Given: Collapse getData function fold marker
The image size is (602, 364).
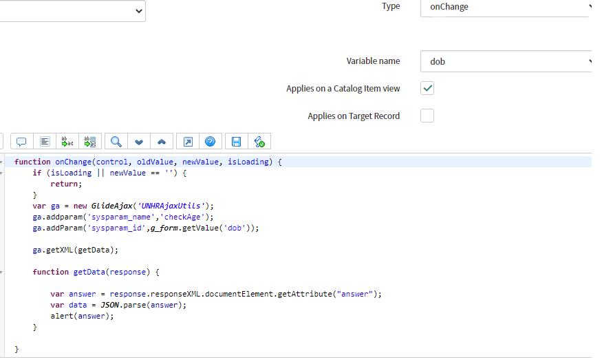Looking at the screenshot, I should (1, 272).
